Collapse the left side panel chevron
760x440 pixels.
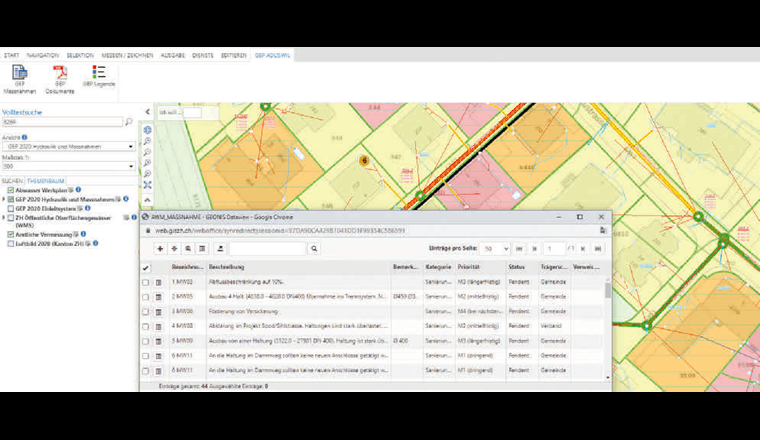(x=147, y=112)
